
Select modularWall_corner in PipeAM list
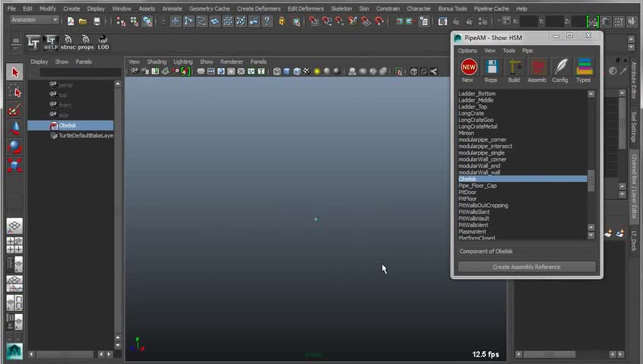tap(482, 159)
